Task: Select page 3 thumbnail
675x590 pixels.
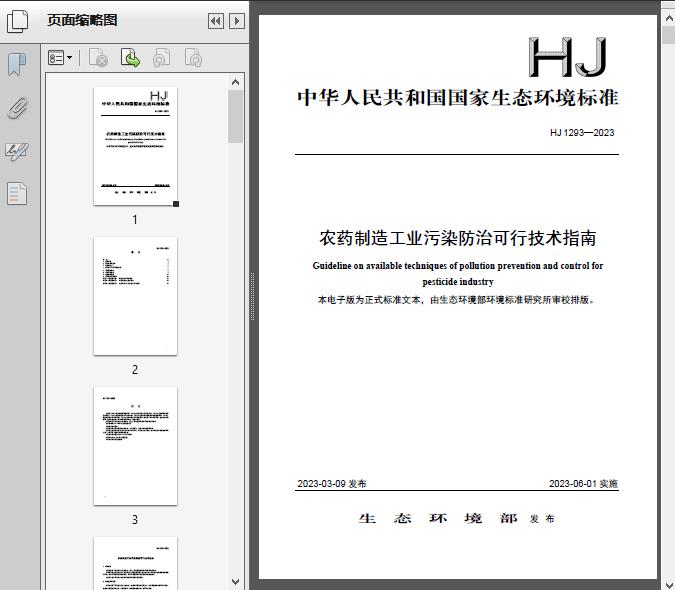Action: (x=135, y=446)
